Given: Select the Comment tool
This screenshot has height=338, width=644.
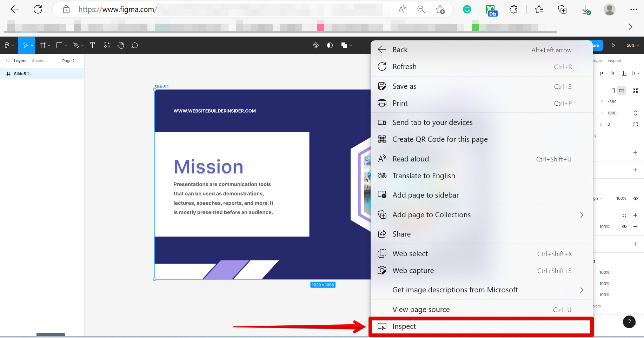Looking at the screenshot, I should (134, 45).
